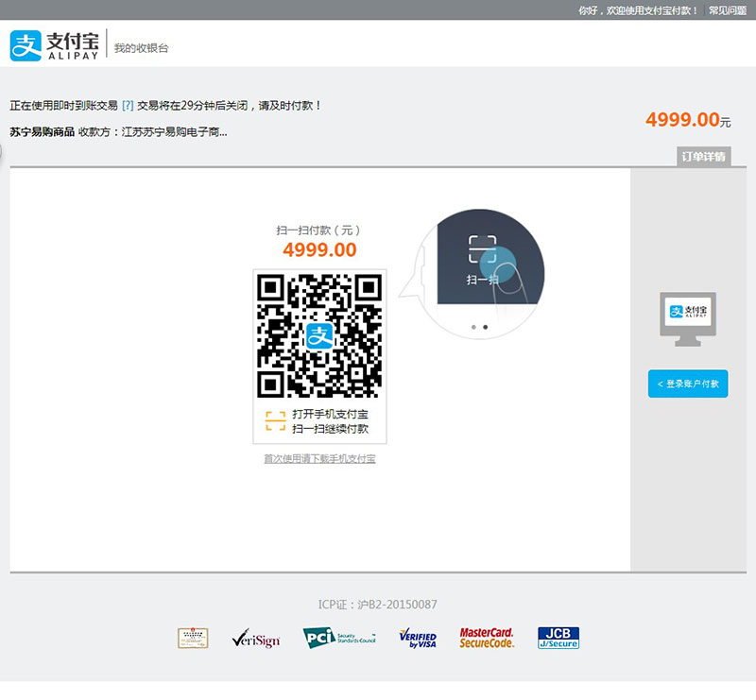This screenshot has height=700, width=756.
Task: Click the 扫一扫付款（元） label
Action: pyautogui.click(x=318, y=230)
